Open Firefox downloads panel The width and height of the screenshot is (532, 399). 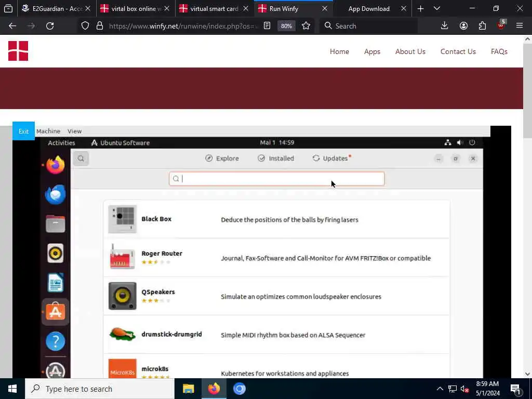tap(444, 26)
